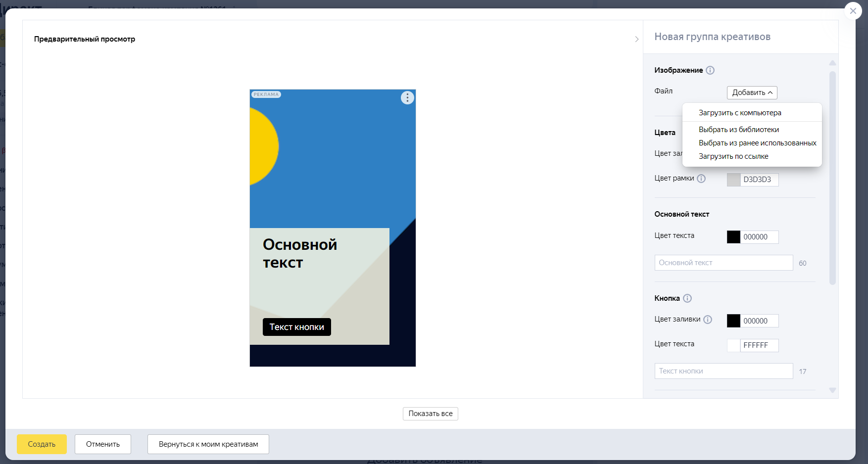Click the Показать все button

coord(431,414)
